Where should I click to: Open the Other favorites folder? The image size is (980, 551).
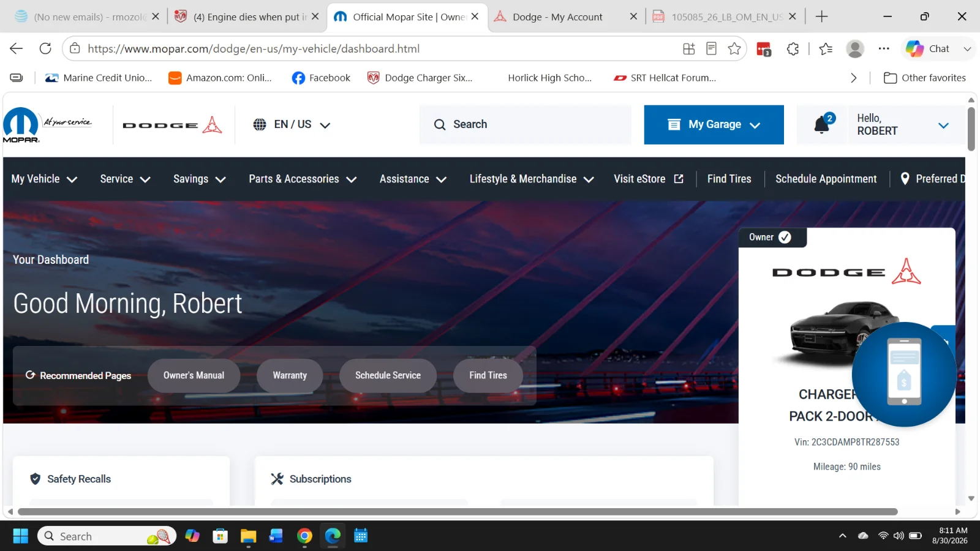pyautogui.click(x=925, y=78)
